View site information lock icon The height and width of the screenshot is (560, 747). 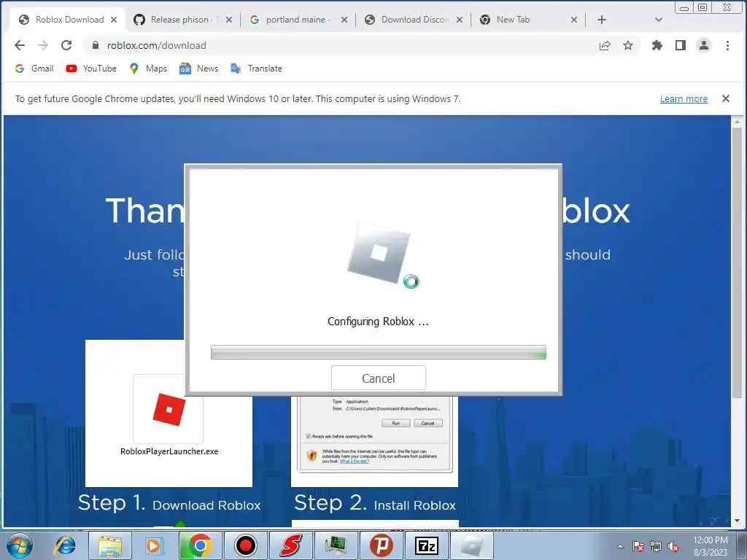pyautogui.click(x=96, y=45)
